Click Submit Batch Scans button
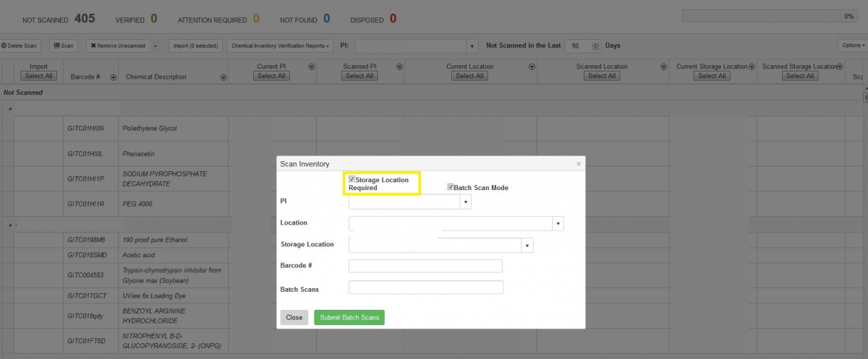868x359 pixels. [349, 318]
